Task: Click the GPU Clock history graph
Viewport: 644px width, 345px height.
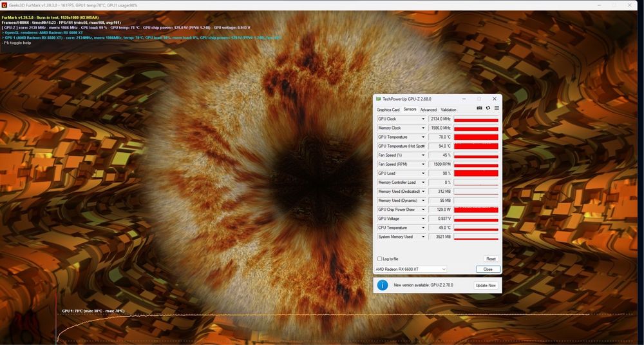Action: point(476,119)
